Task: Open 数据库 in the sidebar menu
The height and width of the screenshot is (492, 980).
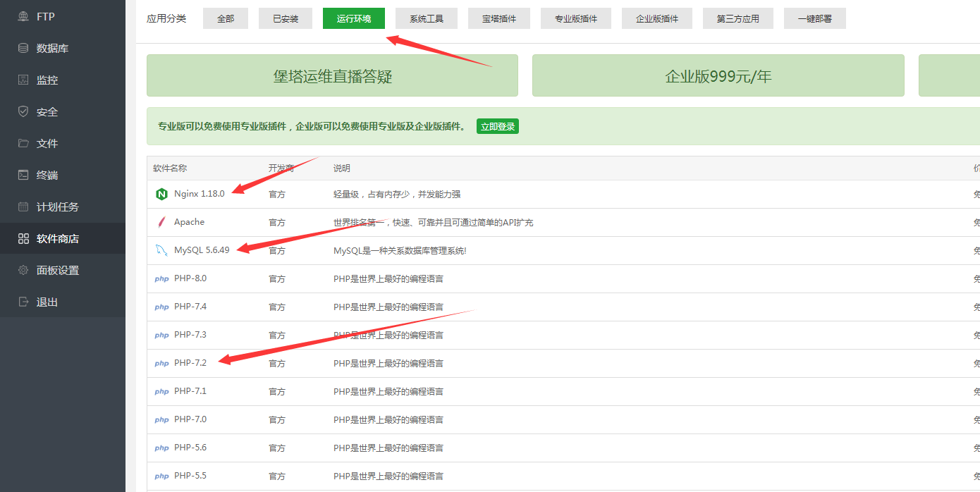Action: tap(63, 48)
